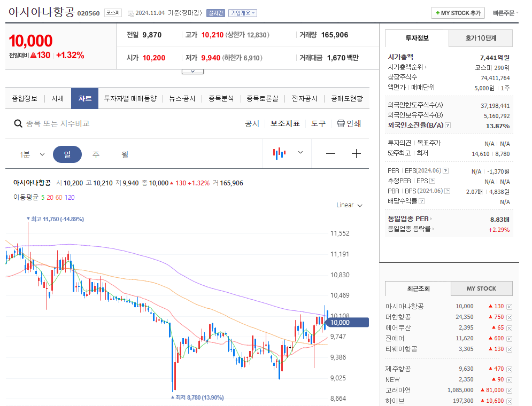Screen dimensions: 532x406
Task: Select the 월 monthly chart period
Action: 125,154
